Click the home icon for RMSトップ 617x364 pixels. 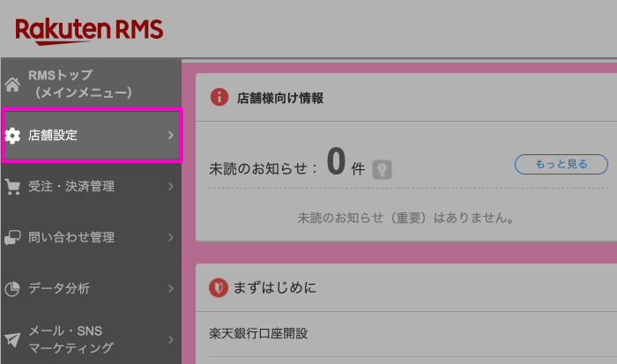pos(12,85)
